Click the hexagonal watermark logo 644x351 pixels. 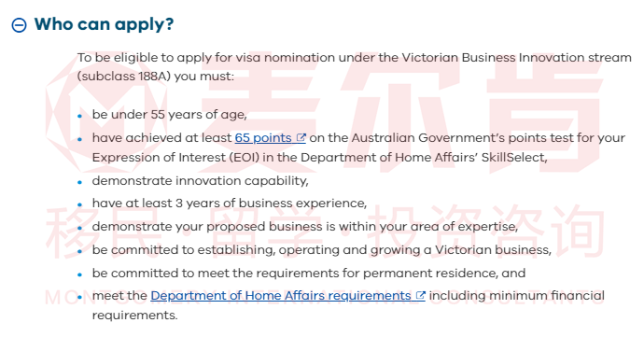point(107,114)
